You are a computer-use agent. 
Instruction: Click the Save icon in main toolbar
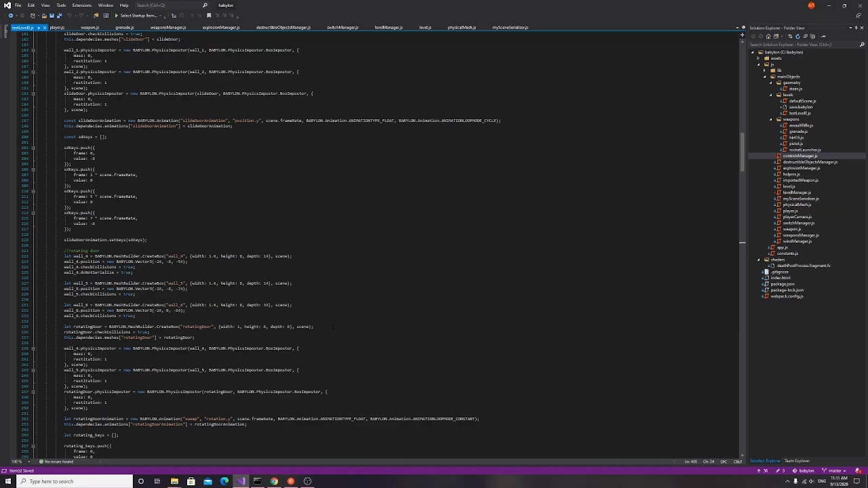click(x=52, y=16)
